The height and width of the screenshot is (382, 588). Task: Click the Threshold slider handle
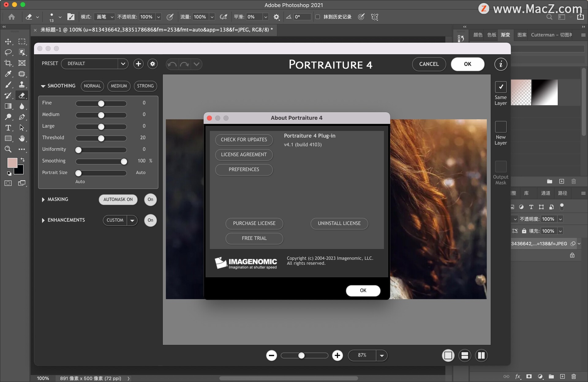point(101,138)
